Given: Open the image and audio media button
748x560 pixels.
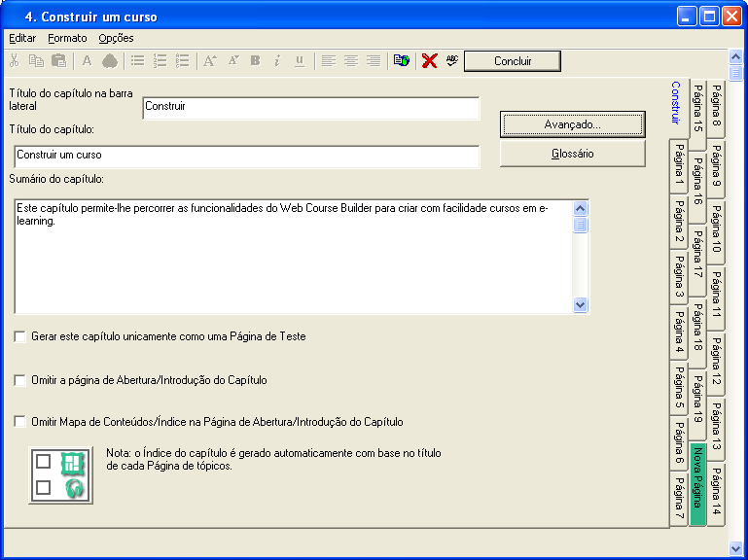Looking at the screenshot, I should [x=61, y=475].
